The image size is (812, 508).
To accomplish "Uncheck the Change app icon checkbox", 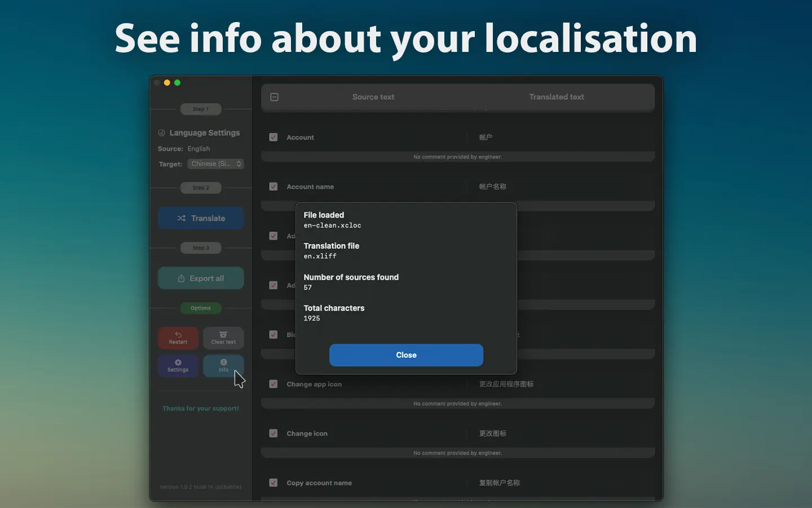I will pyautogui.click(x=273, y=384).
